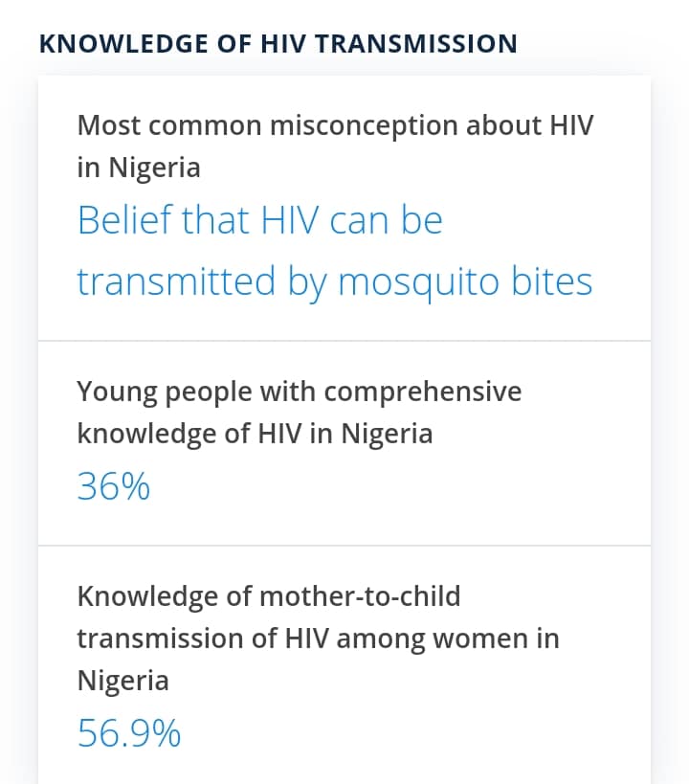Click the blue 'Belief that HIV can be' text

(x=260, y=220)
